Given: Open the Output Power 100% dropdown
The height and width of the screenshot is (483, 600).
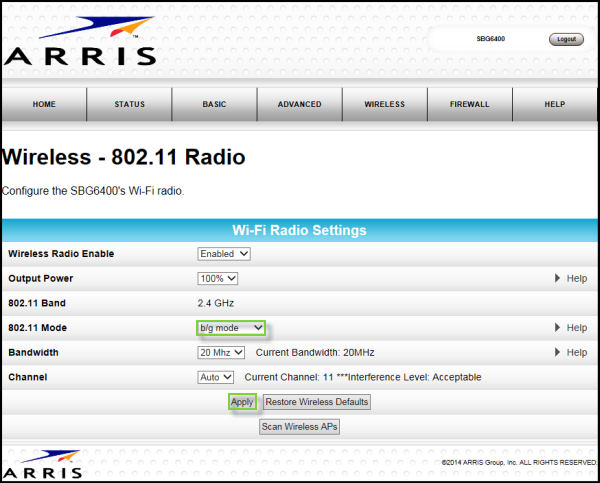Looking at the screenshot, I should pyautogui.click(x=218, y=278).
